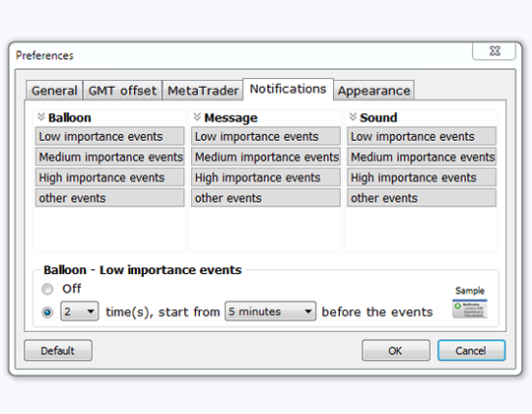Select the times notification radio button
The height and width of the screenshot is (414, 532).
click(47, 311)
